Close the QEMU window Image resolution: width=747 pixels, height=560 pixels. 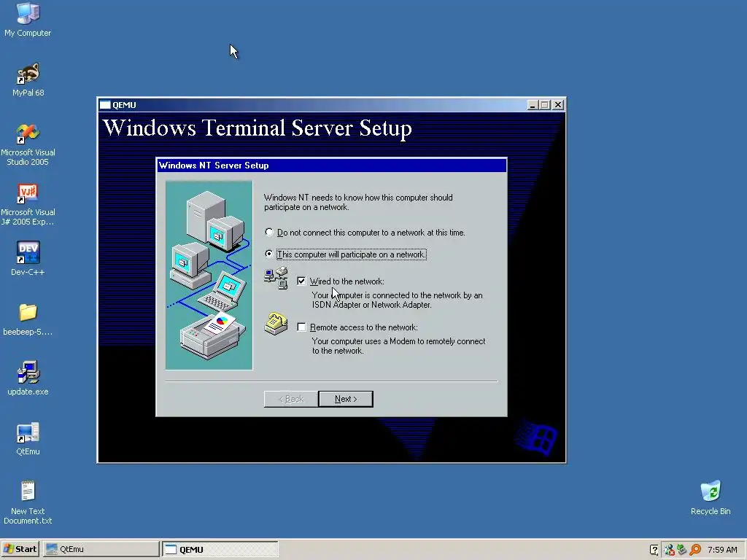pyautogui.click(x=558, y=105)
